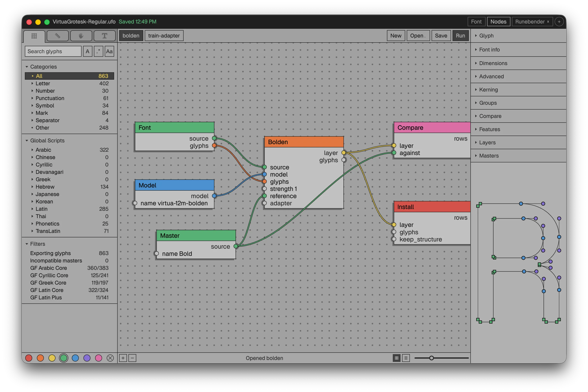Switch to the Nodes tab
Screen dimensions: 588x392
point(498,22)
